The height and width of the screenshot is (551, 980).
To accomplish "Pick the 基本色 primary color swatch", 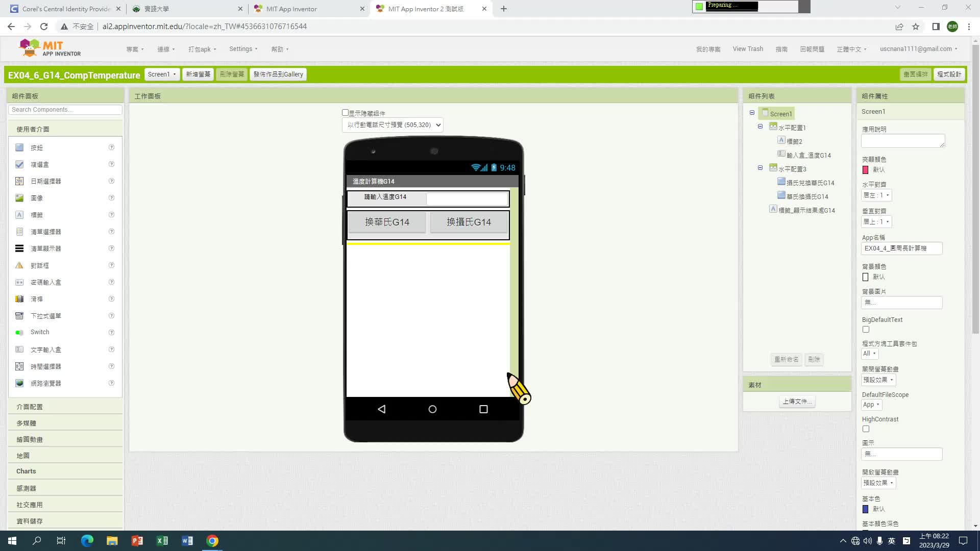I will click(x=865, y=509).
